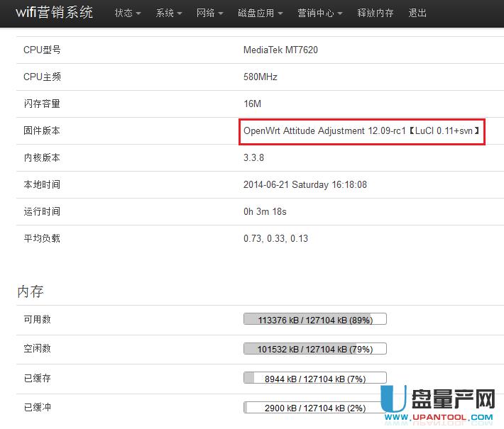Click the 2900 kB (2%) progress bar
Viewport: 504px width, 429px height.
[x=315, y=408]
